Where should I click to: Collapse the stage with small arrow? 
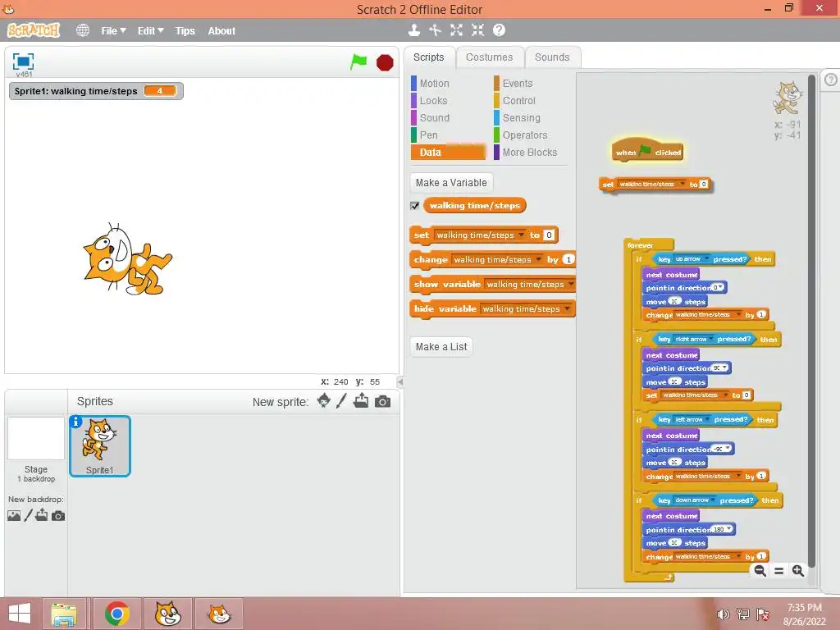(399, 382)
